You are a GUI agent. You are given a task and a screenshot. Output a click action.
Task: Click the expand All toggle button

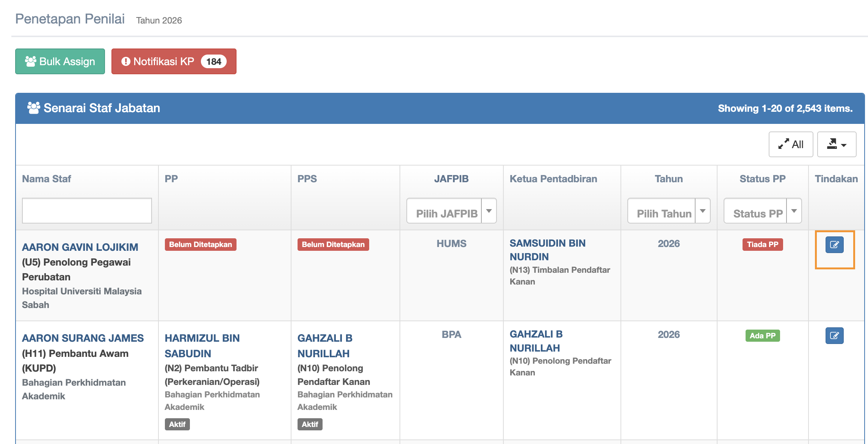coord(791,144)
